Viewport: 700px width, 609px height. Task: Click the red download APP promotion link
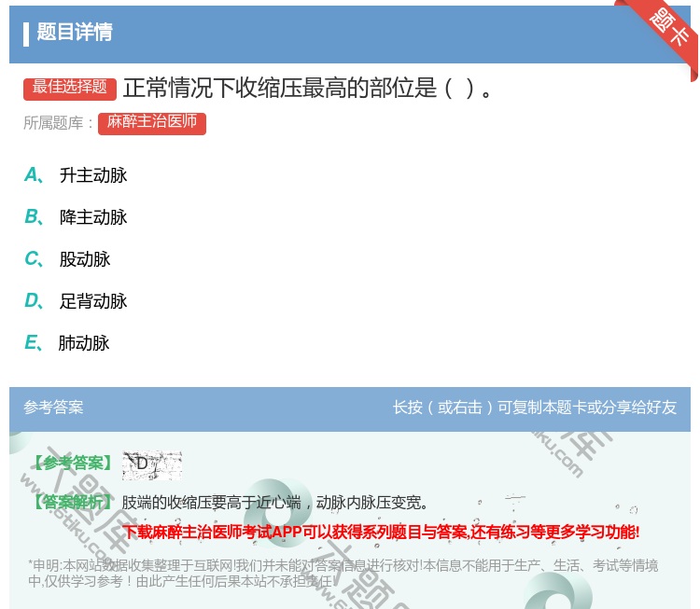click(381, 533)
